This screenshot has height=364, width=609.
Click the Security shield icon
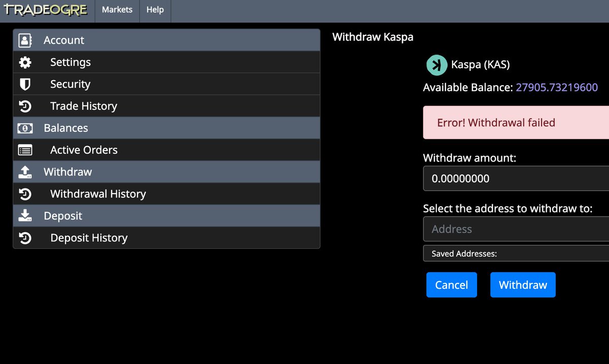(x=25, y=84)
